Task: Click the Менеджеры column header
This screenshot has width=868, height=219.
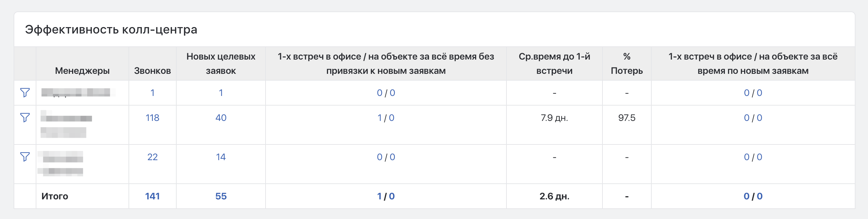Action: coord(82,71)
